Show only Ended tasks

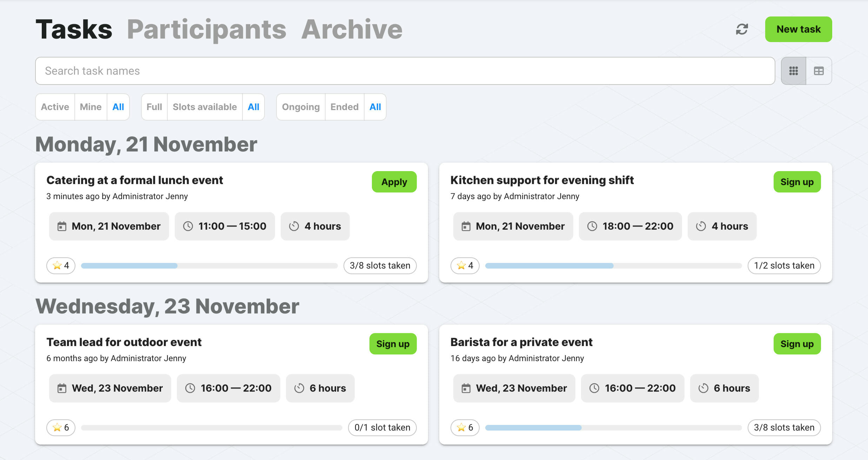tap(344, 107)
